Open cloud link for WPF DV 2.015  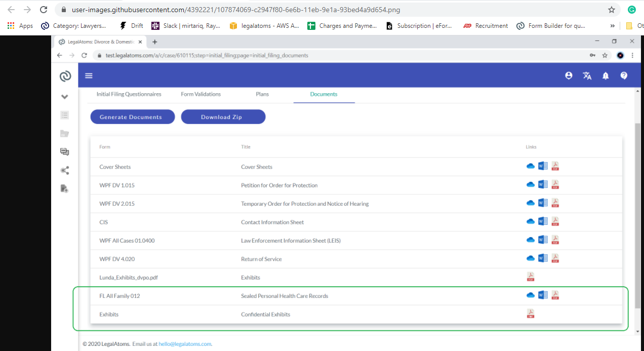[x=531, y=203]
